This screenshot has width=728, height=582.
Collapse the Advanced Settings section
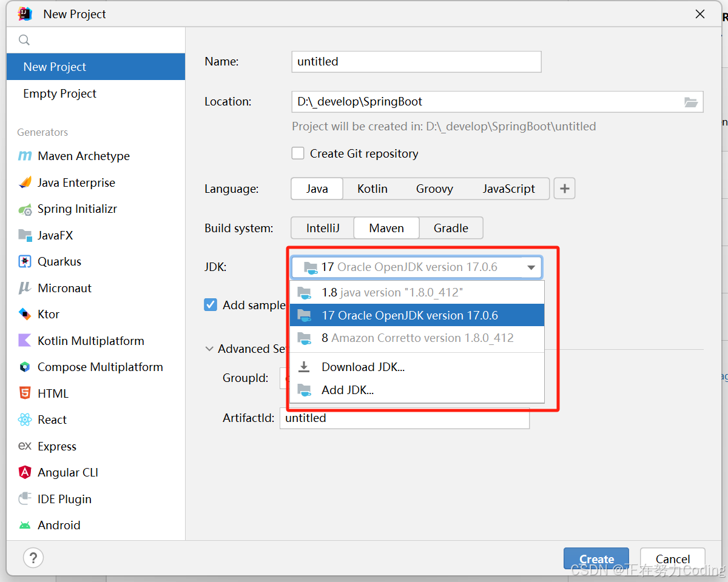tap(209, 349)
